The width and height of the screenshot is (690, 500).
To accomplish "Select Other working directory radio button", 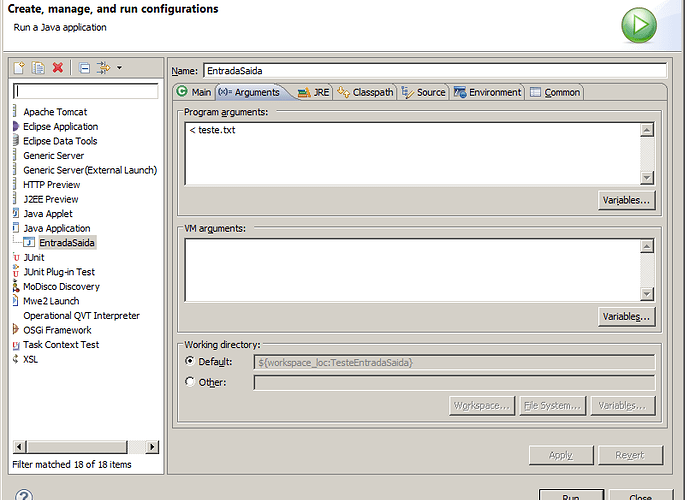I will 190,382.
